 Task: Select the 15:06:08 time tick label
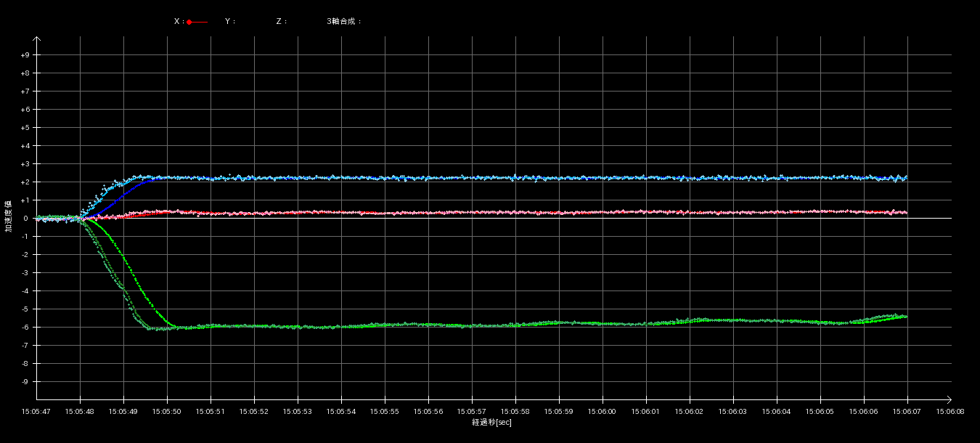(x=951, y=411)
